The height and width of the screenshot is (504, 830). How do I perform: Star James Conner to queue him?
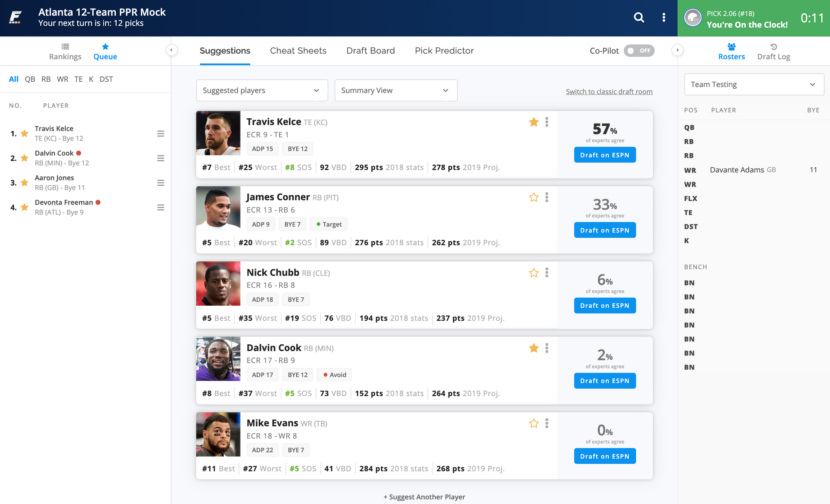(534, 197)
